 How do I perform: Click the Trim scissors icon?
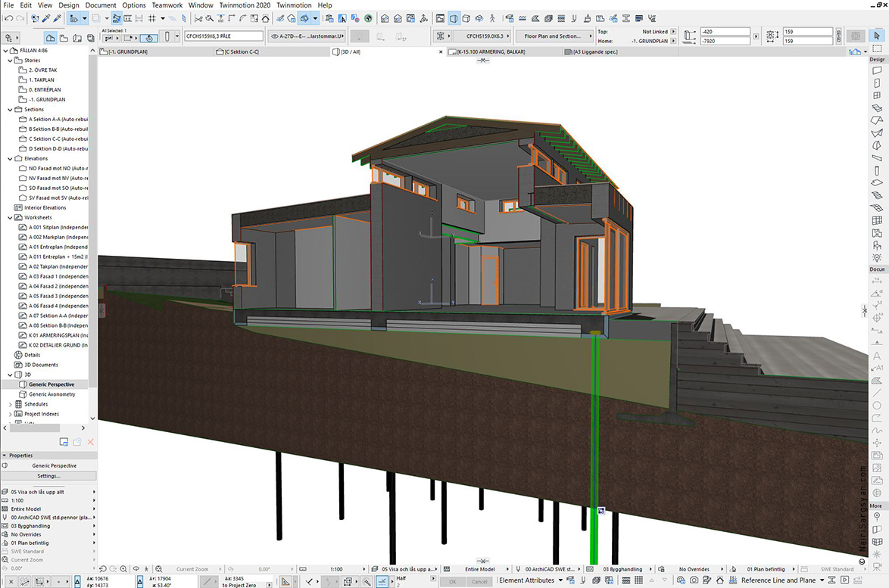point(198,18)
